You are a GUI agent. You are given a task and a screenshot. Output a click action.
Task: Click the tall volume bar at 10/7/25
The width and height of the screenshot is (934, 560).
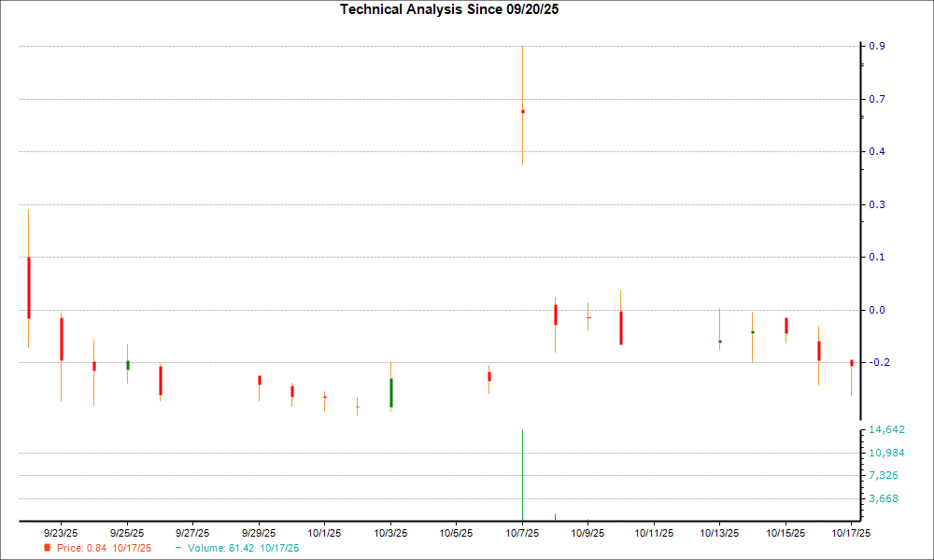point(522,474)
